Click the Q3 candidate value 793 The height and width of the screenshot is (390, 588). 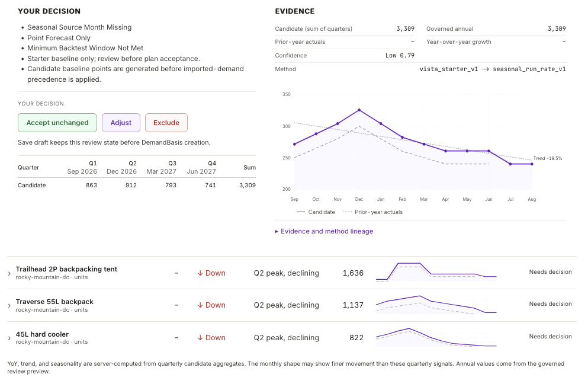pyautogui.click(x=171, y=185)
